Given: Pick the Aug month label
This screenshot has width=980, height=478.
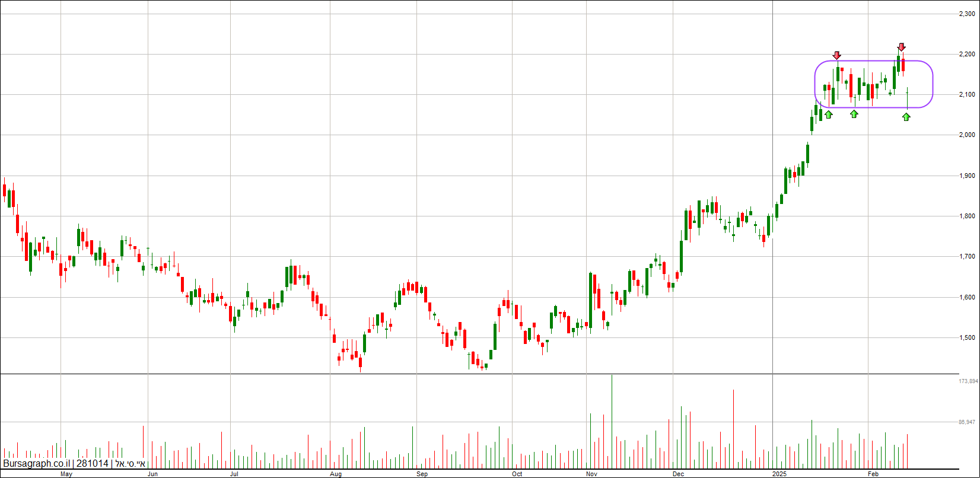Looking at the screenshot, I should pos(336,474).
